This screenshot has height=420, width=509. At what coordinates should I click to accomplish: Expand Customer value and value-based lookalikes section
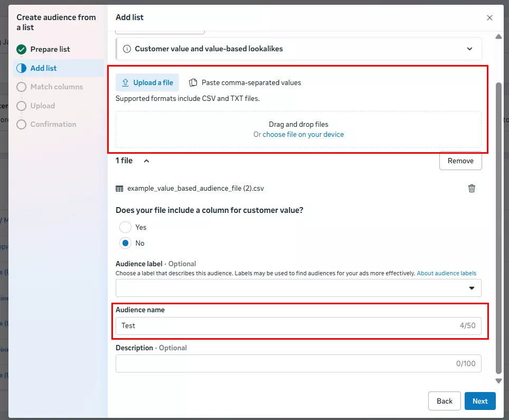[x=469, y=49]
